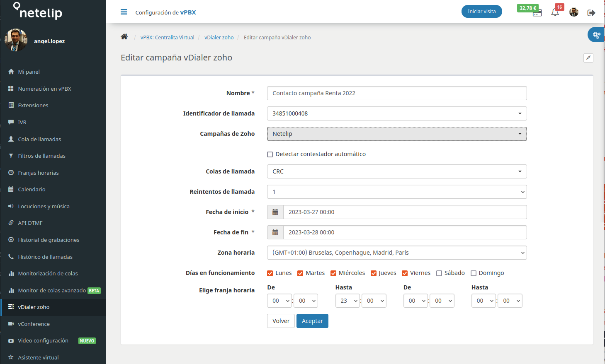The image size is (605, 364).
Task: Click the Filtros de llamadas funnel icon
Action: [11, 156]
